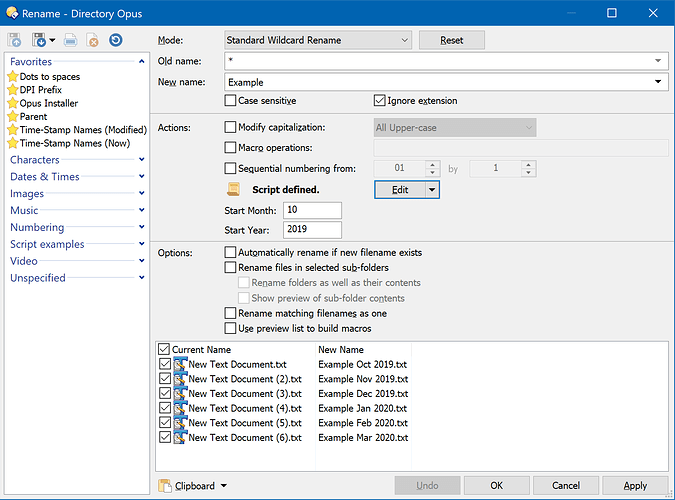Expand the Script examples group

point(142,244)
